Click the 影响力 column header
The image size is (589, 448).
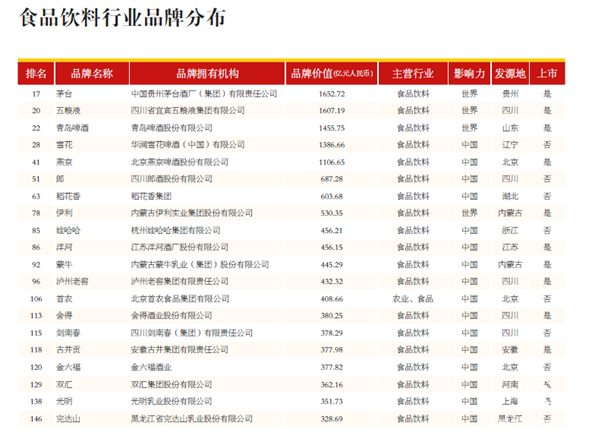pos(470,73)
